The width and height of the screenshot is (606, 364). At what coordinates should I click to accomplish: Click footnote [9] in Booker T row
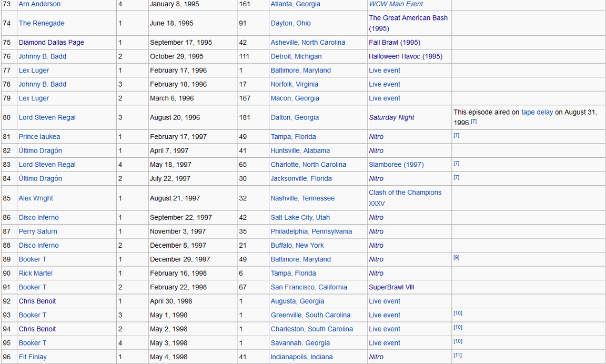(x=457, y=257)
